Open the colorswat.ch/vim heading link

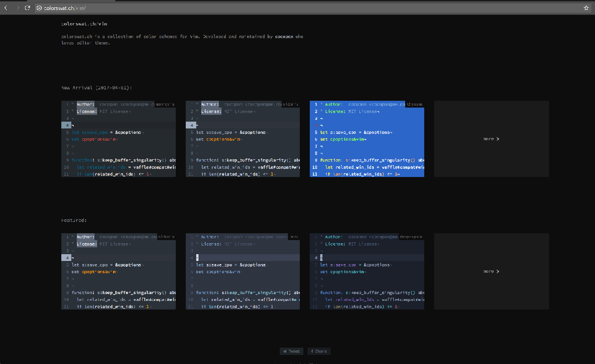click(84, 24)
